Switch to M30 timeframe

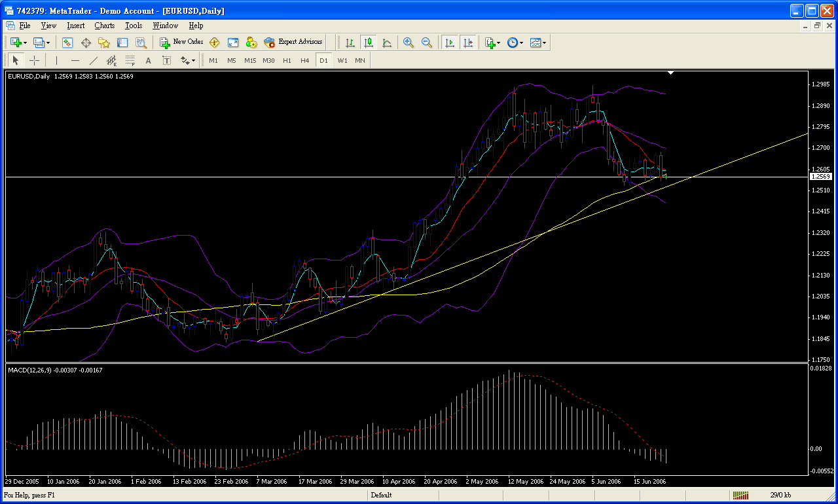pos(268,60)
